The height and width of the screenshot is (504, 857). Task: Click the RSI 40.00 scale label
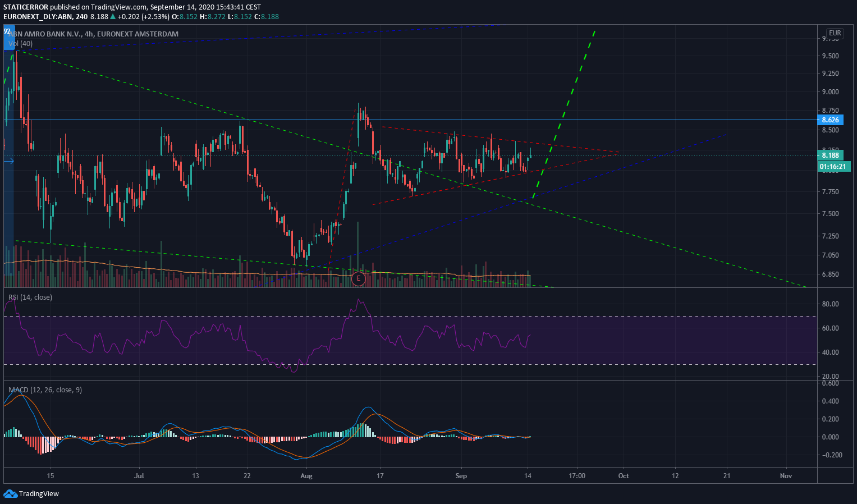click(x=831, y=352)
